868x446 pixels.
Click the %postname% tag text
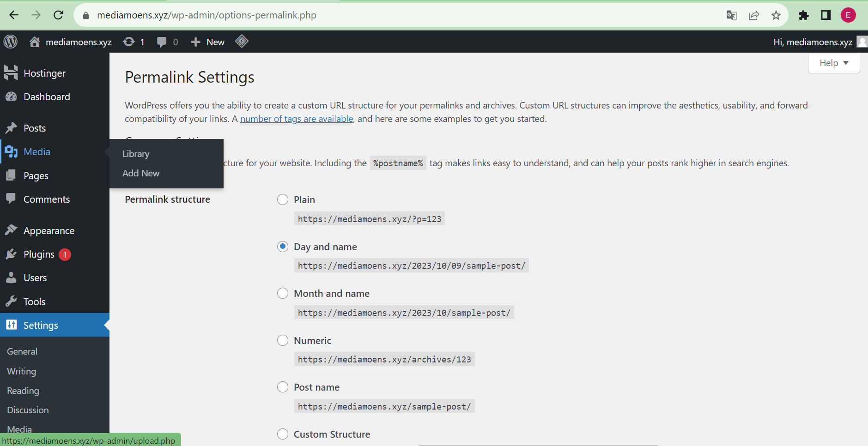point(398,163)
